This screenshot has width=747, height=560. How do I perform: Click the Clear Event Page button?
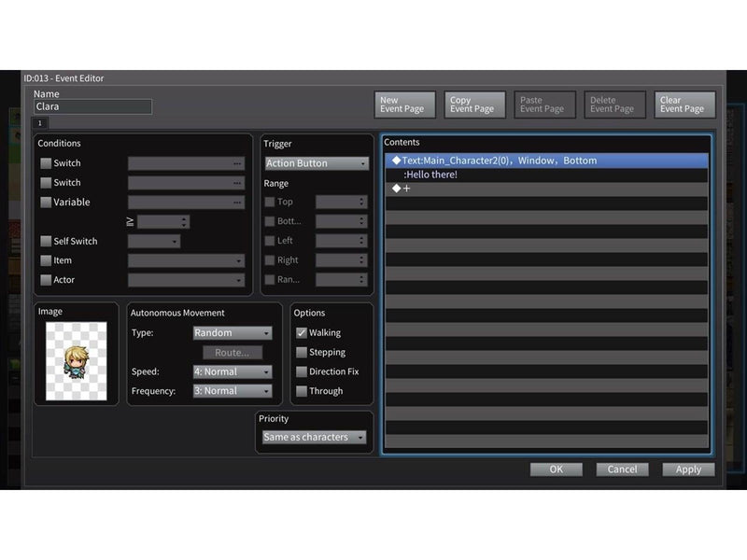(x=684, y=105)
